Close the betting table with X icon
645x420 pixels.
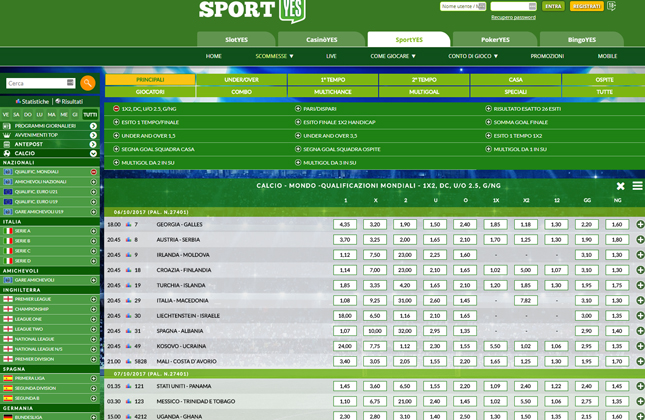pyautogui.click(x=620, y=186)
